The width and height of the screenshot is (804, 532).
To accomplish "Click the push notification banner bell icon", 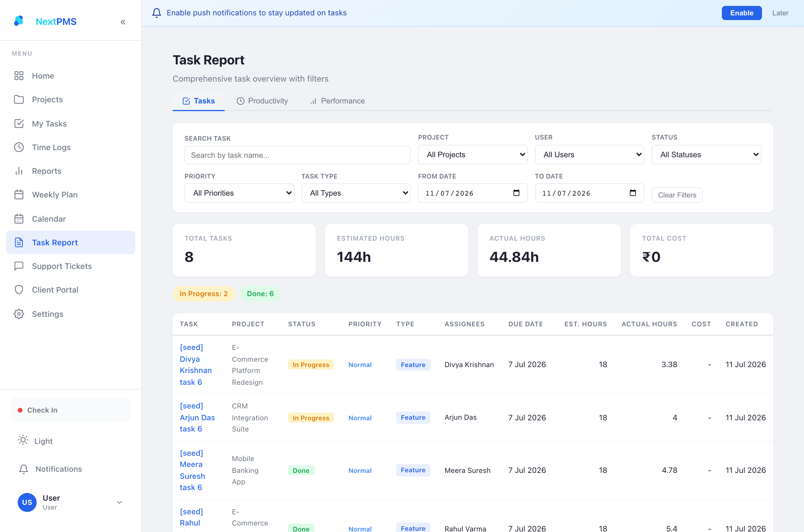I will tap(156, 13).
